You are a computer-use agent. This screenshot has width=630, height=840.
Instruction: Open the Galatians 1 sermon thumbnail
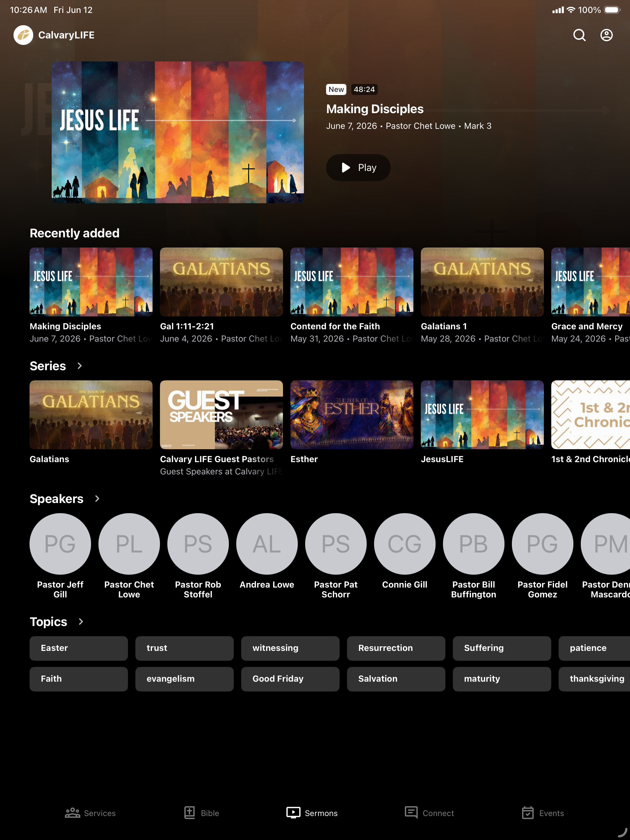pos(482,282)
